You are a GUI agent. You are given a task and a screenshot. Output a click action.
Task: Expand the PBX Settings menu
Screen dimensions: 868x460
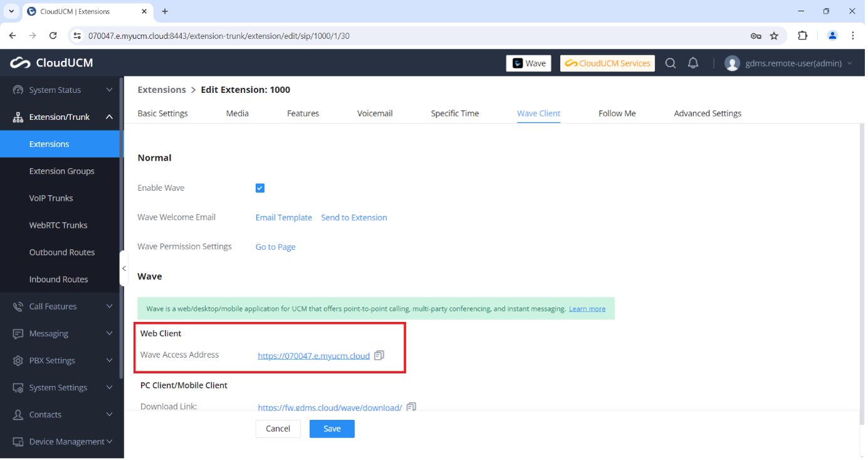coord(61,360)
